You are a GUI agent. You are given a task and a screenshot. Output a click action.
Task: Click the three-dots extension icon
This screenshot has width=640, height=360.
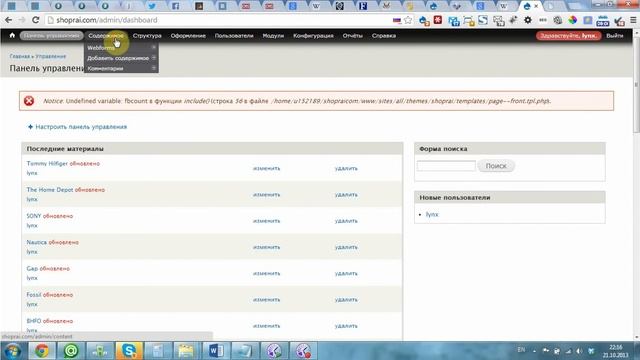(543, 20)
